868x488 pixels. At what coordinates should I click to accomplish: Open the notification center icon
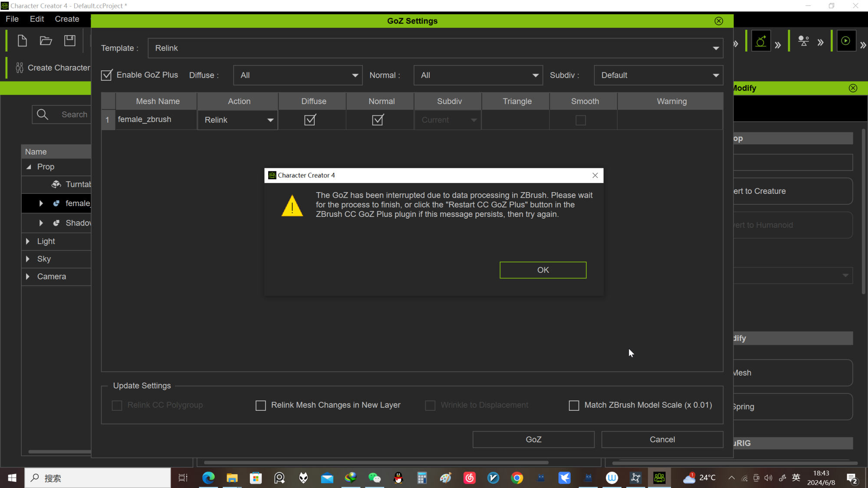852,478
